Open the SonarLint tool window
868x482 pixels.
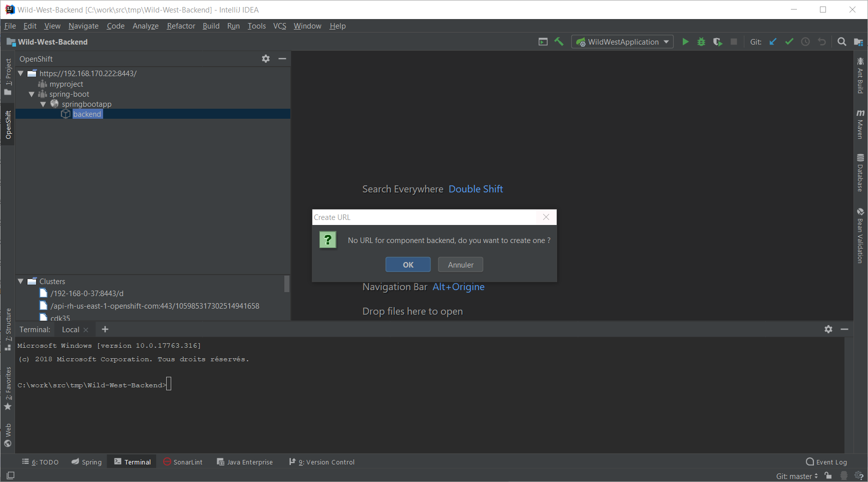(183, 462)
